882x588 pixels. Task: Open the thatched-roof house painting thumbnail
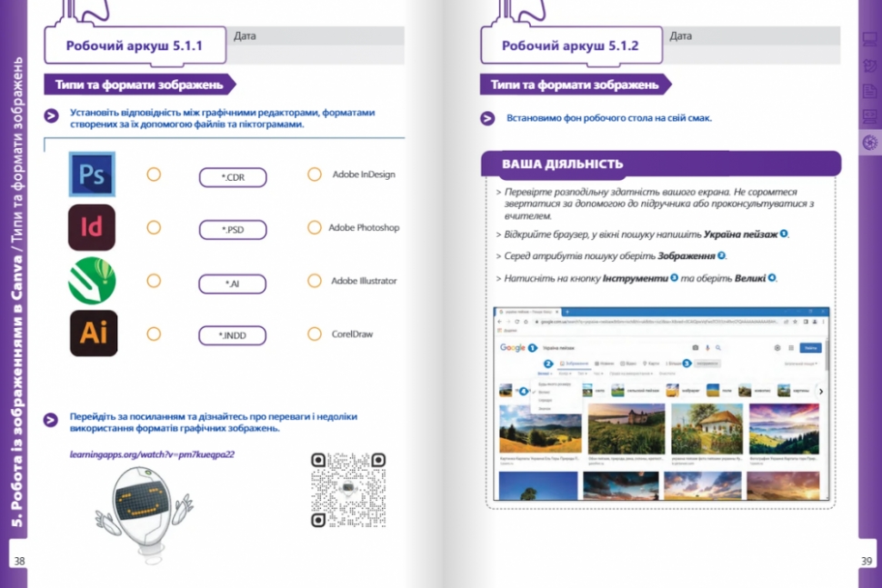[x=707, y=428]
